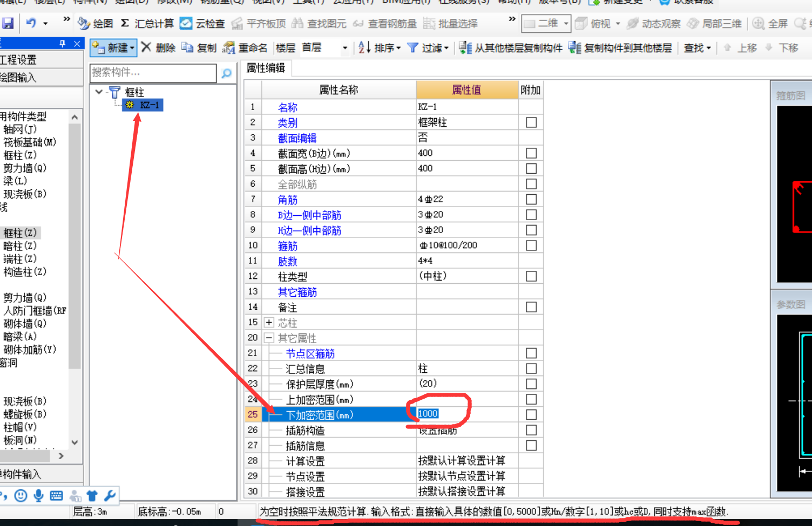Click the down arrow of component list scrollbar
Image resolution: width=812 pixels, height=526 pixels.
75,442
